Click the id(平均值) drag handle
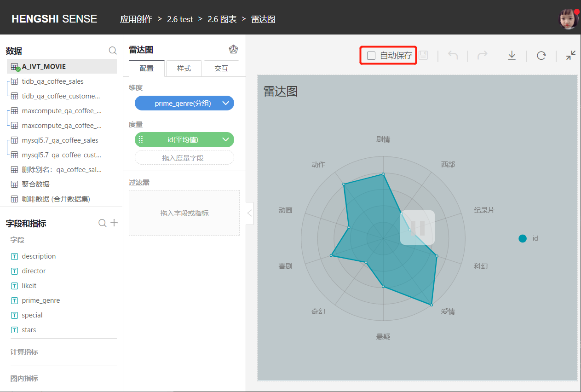The width and height of the screenshot is (581, 392). [x=141, y=139]
